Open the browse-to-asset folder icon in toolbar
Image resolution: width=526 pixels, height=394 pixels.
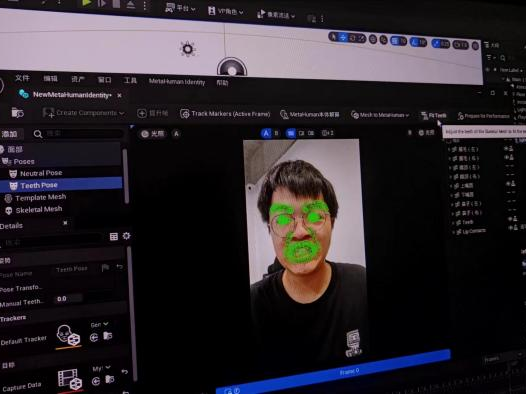pyautogui.click(x=17, y=112)
